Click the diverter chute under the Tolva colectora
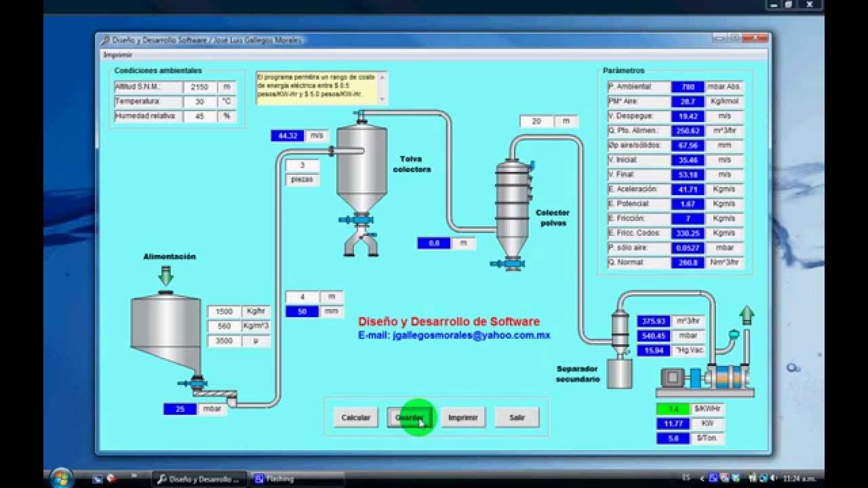The height and width of the screenshot is (488, 868). coord(361,243)
